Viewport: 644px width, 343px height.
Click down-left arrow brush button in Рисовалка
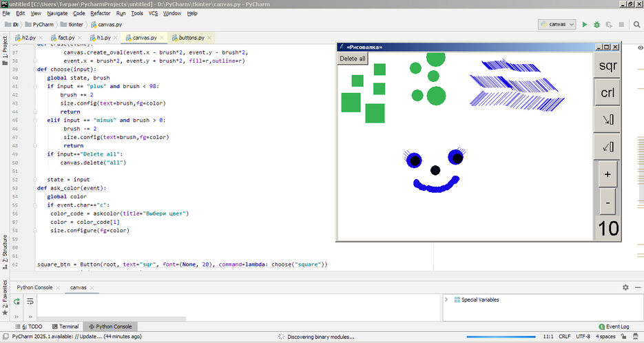click(607, 147)
